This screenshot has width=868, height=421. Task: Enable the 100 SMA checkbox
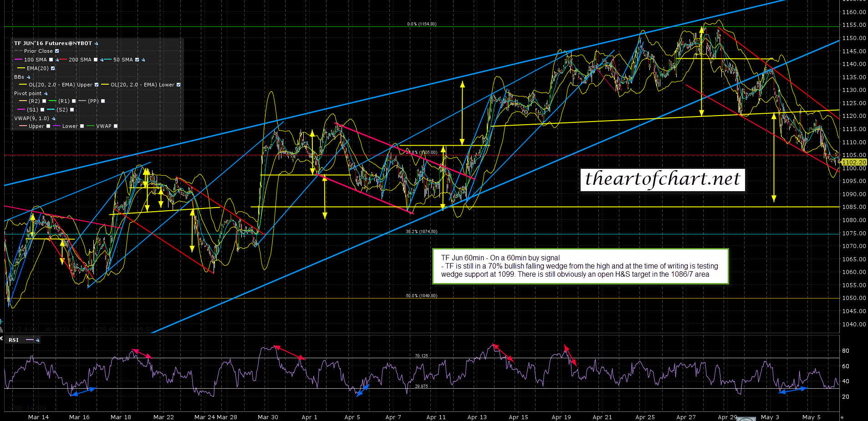(51, 60)
